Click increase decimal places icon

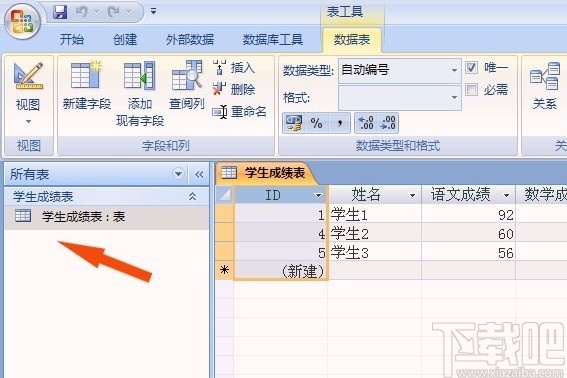(x=366, y=123)
